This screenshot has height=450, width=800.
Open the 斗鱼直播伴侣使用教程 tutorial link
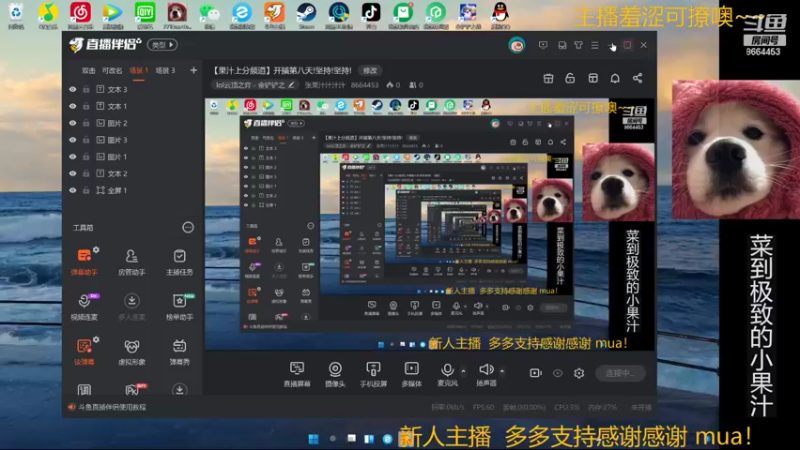pos(112,407)
